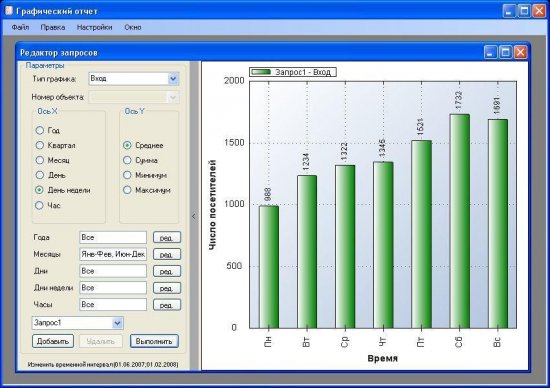Click the Вт bar on chart
This screenshot has width=550, height=388.
pos(307,252)
